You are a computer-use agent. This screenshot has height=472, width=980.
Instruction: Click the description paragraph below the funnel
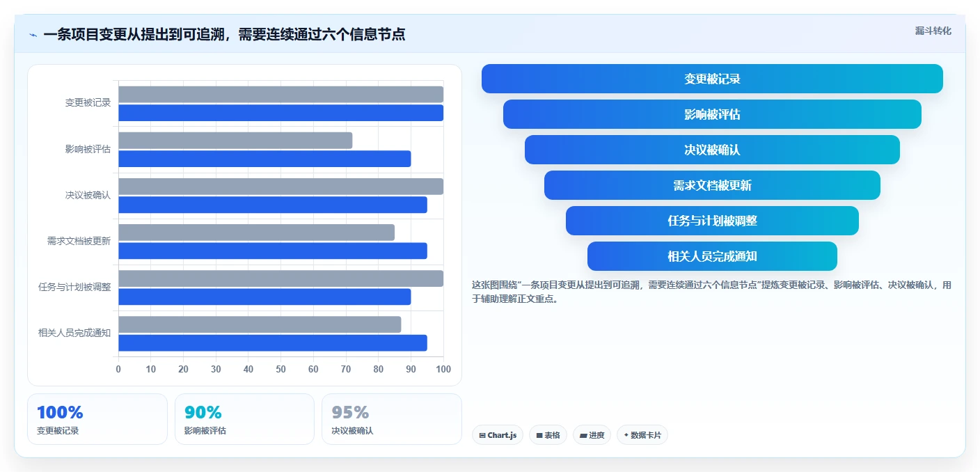pos(711,292)
